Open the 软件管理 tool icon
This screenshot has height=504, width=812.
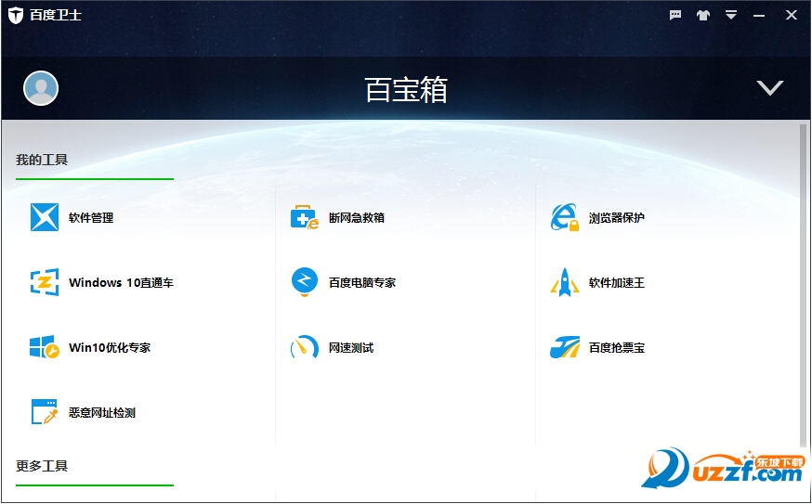(x=44, y=218)
